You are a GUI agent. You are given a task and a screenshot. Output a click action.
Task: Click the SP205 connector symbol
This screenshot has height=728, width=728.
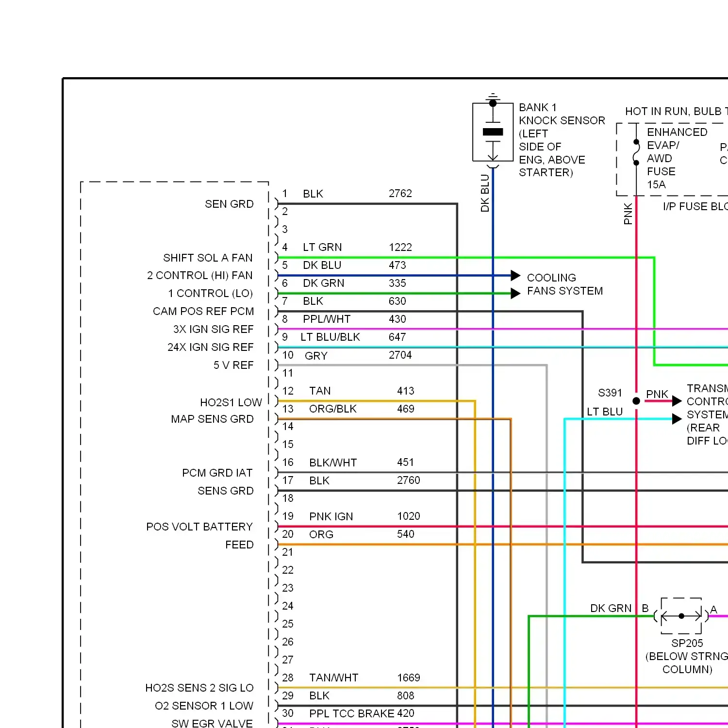681,616
